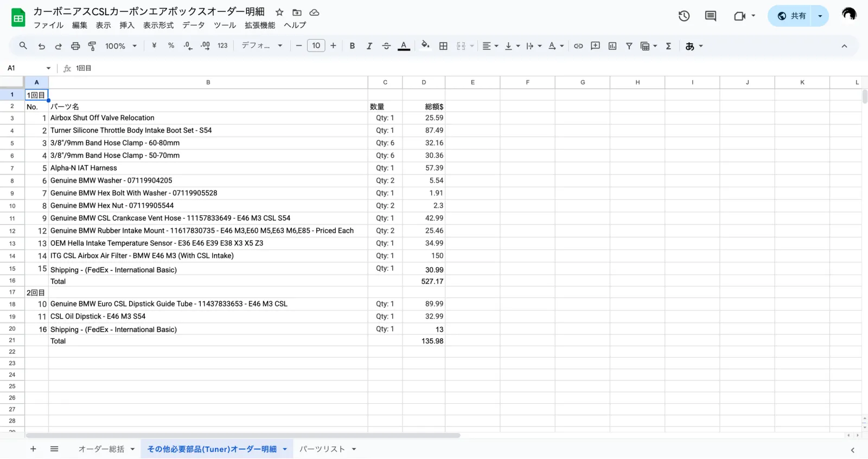The height and width of the screenshot is (459, 868).
Task: Apply currency yen format icon
Action: 154,46
